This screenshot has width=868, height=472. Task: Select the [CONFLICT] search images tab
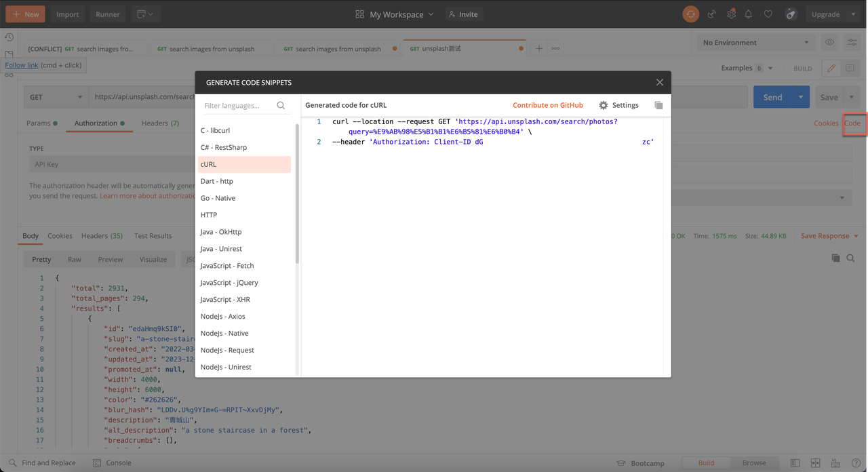[x=86, y=48]
